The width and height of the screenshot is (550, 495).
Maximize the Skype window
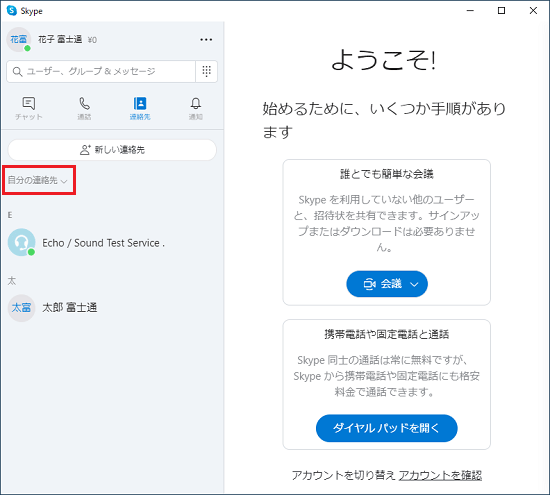coord(502,11)
